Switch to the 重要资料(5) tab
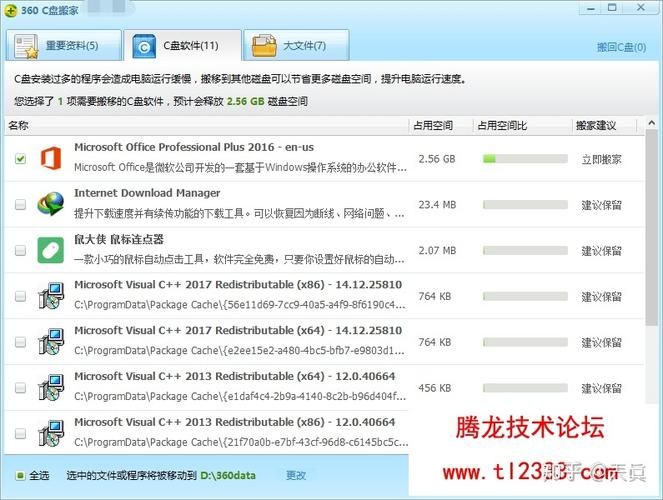Screen dimensions: 663x500 click(64, 46)
